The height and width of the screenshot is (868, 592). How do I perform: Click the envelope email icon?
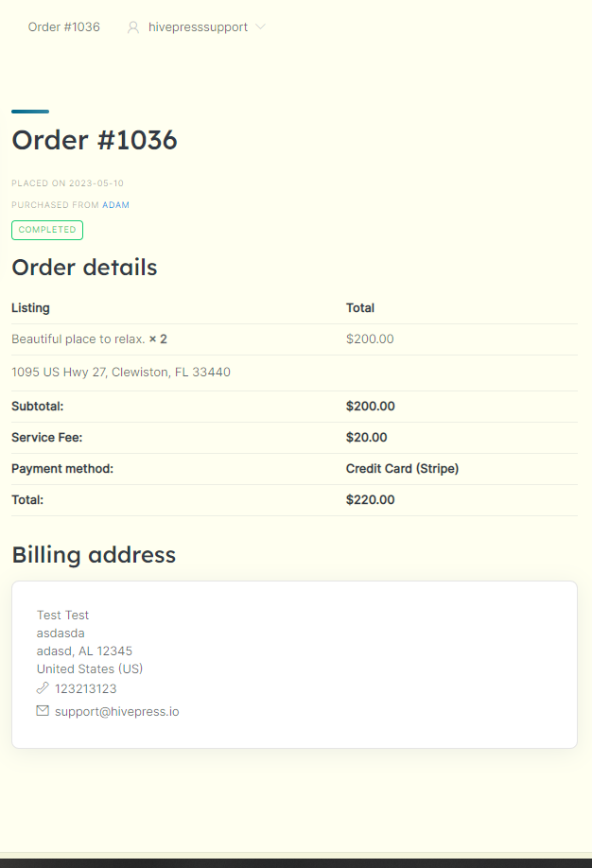43,711
